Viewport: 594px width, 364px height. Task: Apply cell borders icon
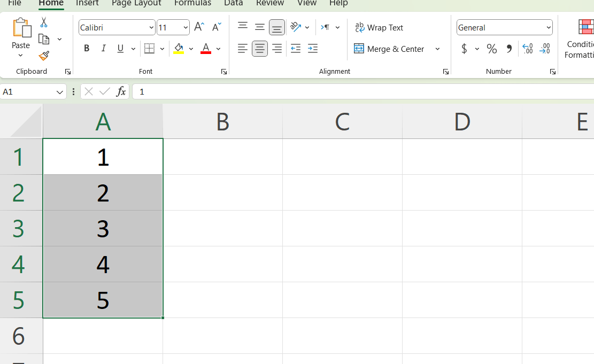coord(149,49)
